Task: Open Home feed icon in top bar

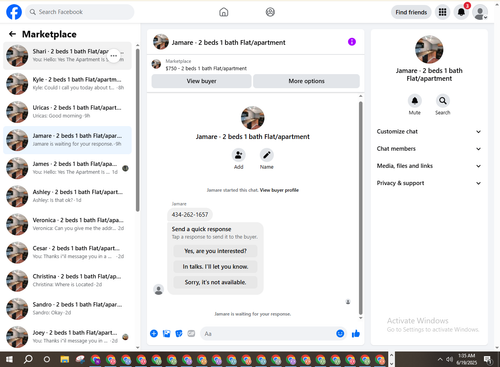Action: (x=224, y=12)
